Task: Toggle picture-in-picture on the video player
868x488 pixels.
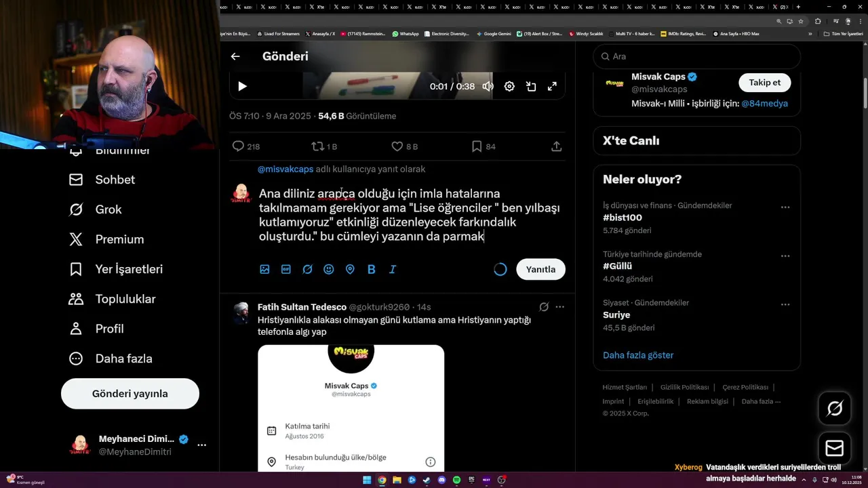Action: [x=531, y=86]
